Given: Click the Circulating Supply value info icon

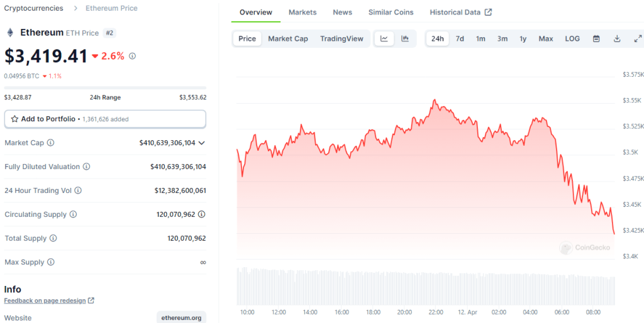Looking at the screenshot, I should tap(201, 214).
